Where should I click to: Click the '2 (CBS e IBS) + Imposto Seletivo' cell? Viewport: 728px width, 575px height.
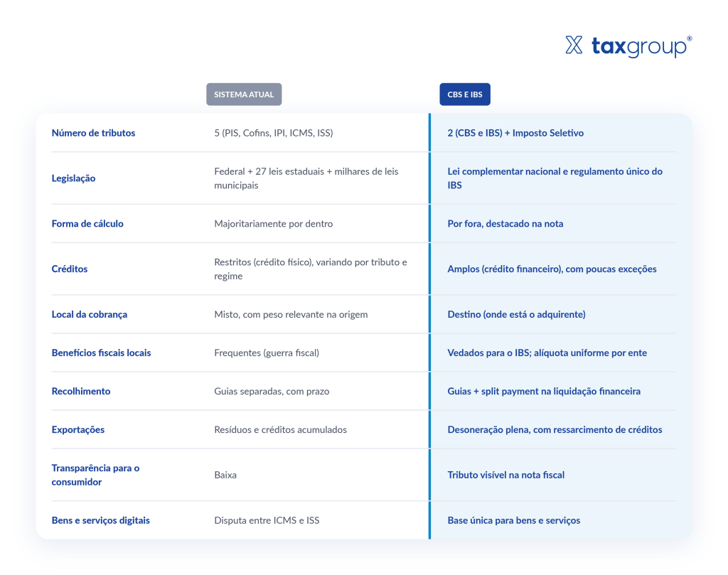[x=515, y=133]
